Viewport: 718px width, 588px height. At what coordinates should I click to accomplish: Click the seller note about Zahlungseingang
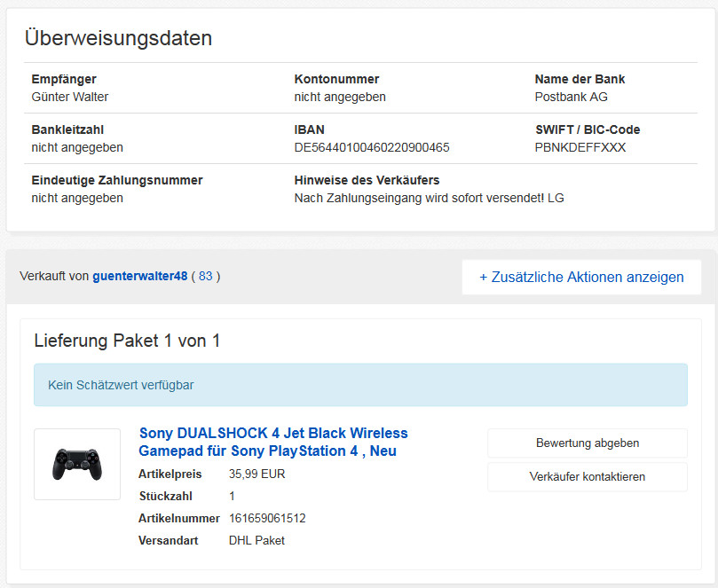(429, 198)
